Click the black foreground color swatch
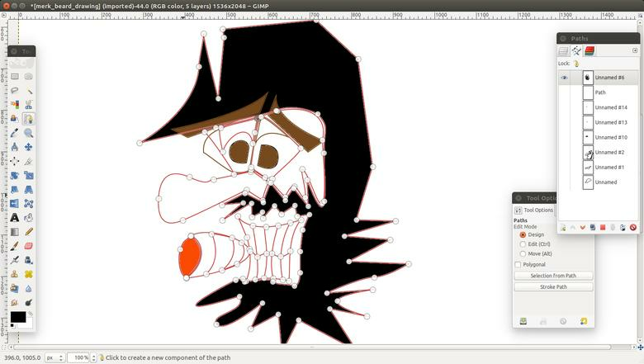 click(x=17, y=317)
